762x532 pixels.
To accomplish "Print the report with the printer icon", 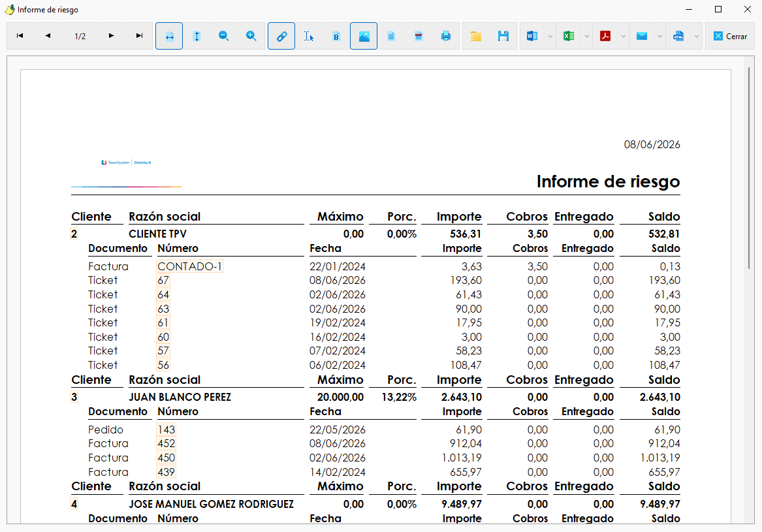I will tap(445, 36).
